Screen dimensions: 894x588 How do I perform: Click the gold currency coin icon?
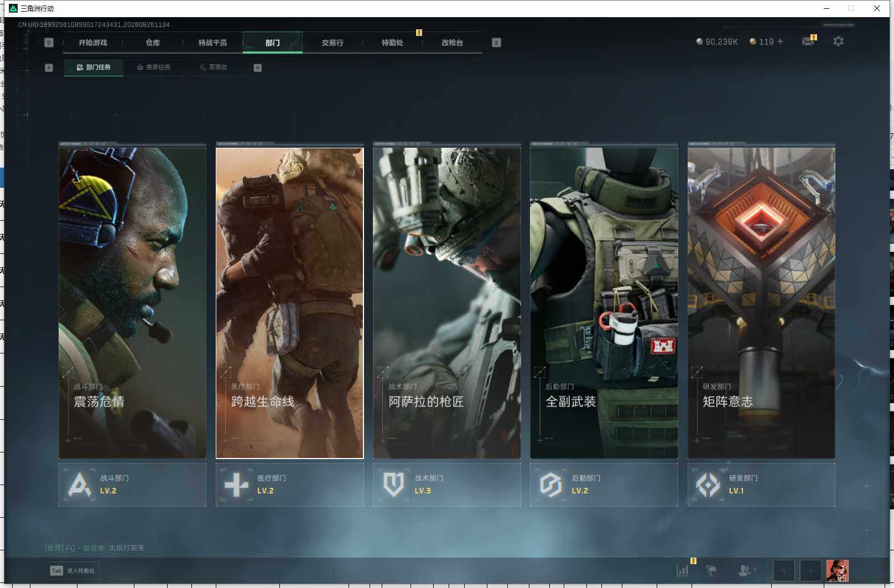click(752, 41)
